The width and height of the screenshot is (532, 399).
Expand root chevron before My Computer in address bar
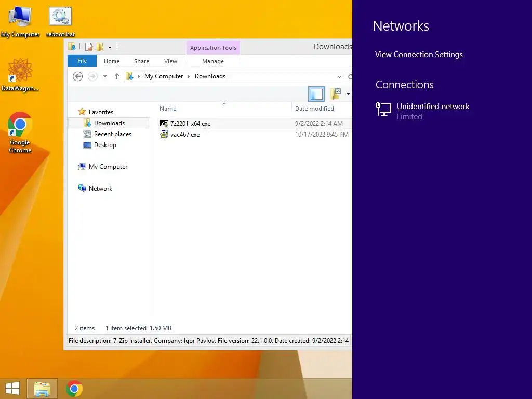(138, 77)
